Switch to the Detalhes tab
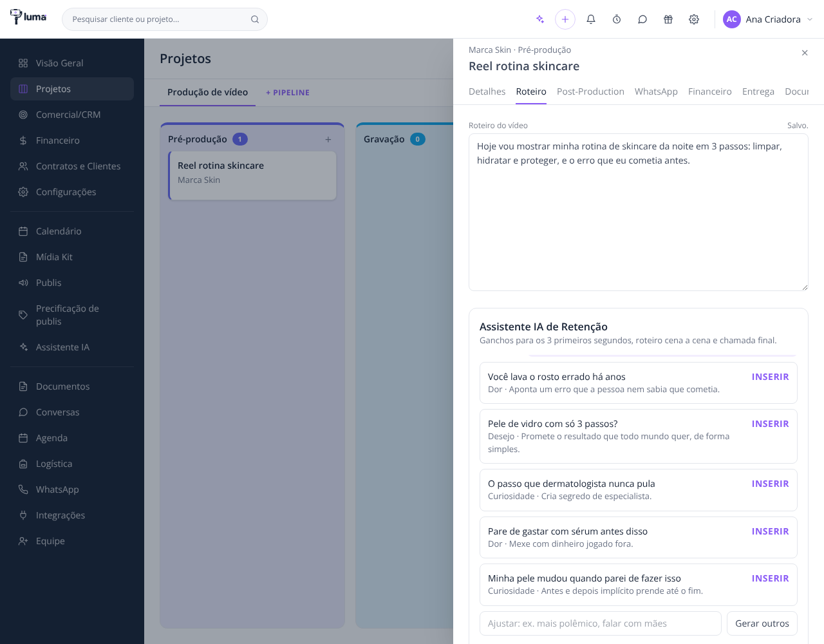 pyautogui.click(x=487, y=91)
